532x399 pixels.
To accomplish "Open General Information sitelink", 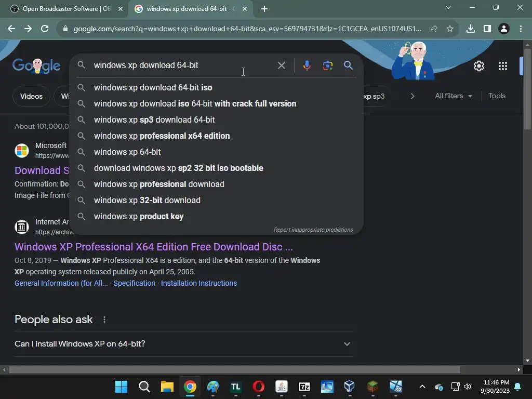I will (x=61, y=283).
